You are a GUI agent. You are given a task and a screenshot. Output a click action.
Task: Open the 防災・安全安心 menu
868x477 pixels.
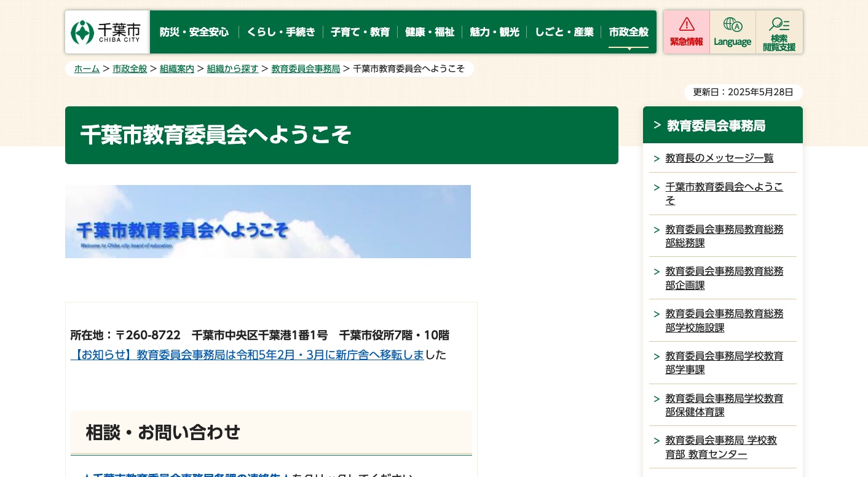194,32
